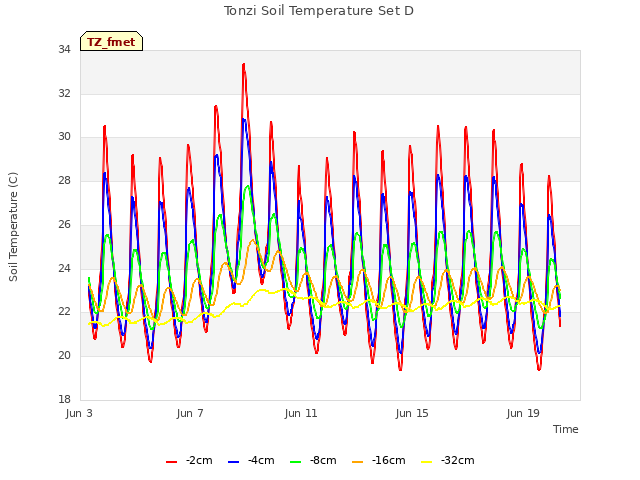640x480 pixels.
Task: Click the Soil Temperature (C) axis label
Action: pyautogui.click(x=13, y=227)
